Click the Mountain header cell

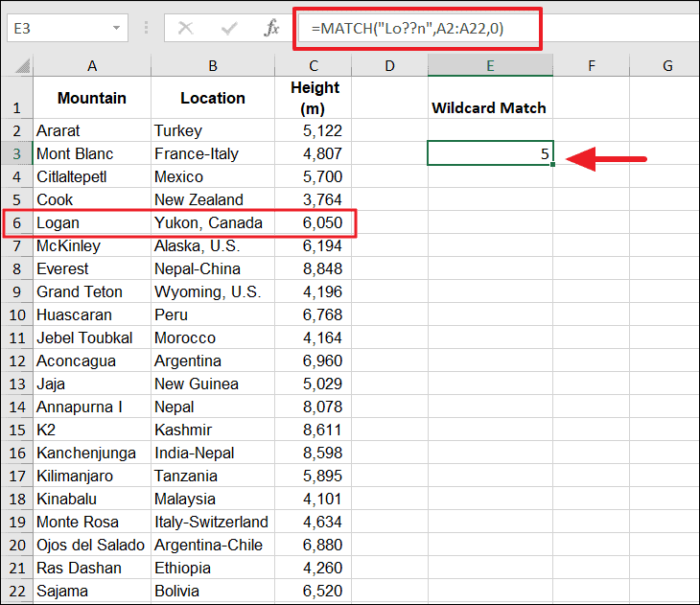coord(92,98)
